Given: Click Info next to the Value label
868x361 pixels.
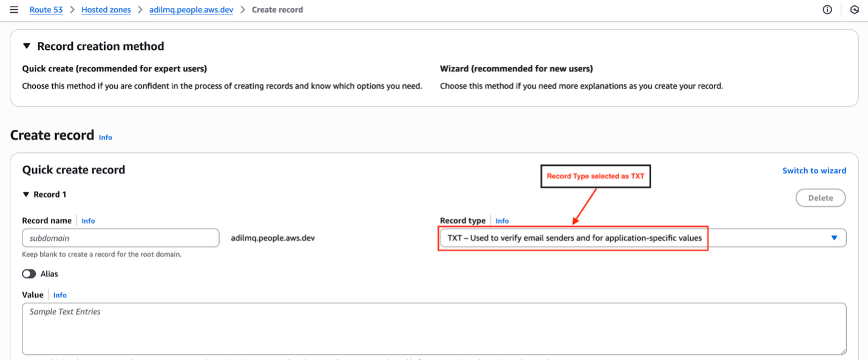Looking at the screenshot, I should tap(59, 295).
